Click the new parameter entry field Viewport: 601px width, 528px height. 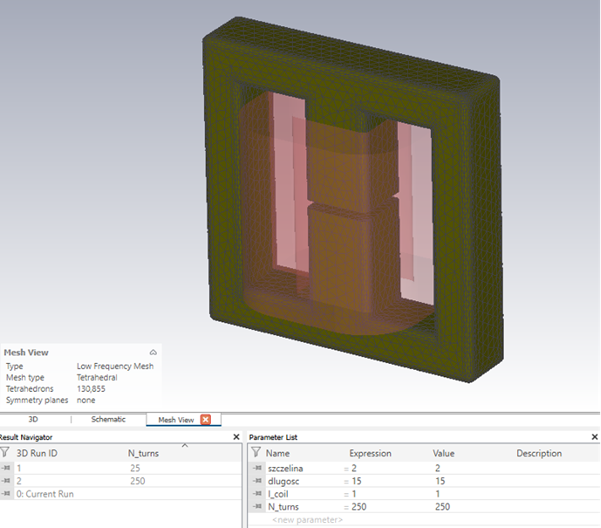coord(307,520)
